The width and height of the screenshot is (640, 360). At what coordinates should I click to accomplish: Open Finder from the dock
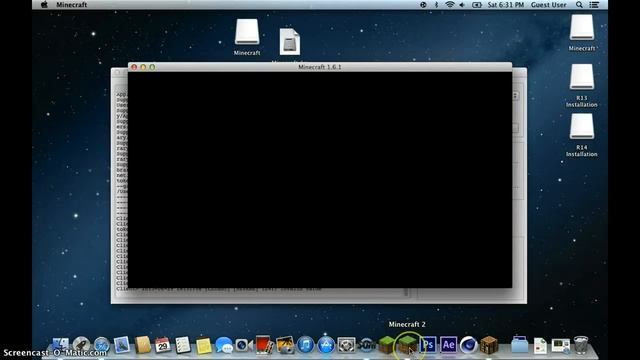pos(60,345)
